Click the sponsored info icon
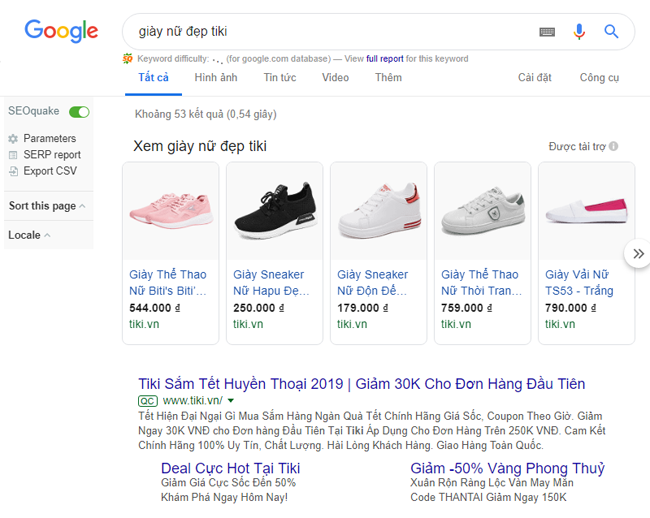Image resolution: width=650 pixels, height=518 pixels. (x=613, y=147)
